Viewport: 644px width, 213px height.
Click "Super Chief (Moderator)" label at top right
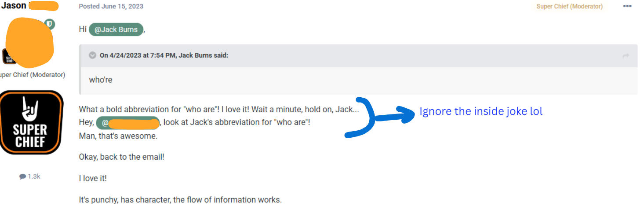pyautogui.click(x=569, y=6)
